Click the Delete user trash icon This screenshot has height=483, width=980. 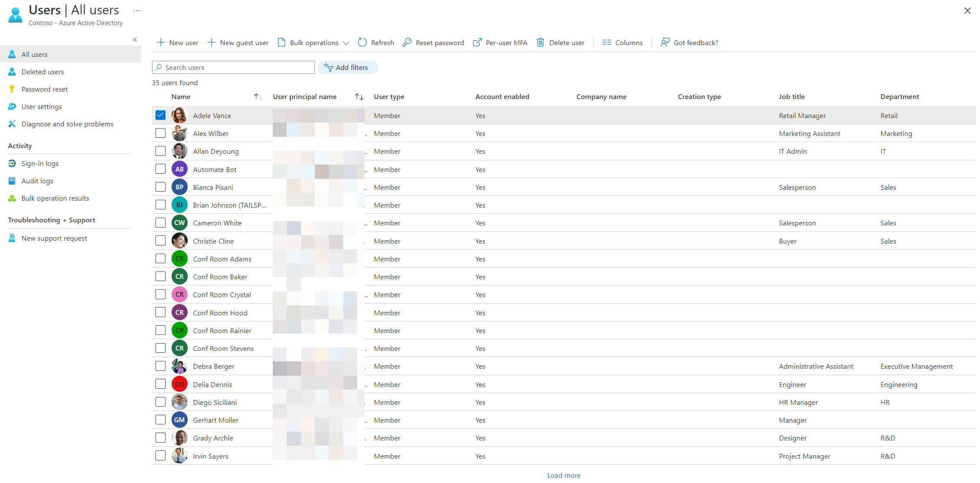(540, 42)
